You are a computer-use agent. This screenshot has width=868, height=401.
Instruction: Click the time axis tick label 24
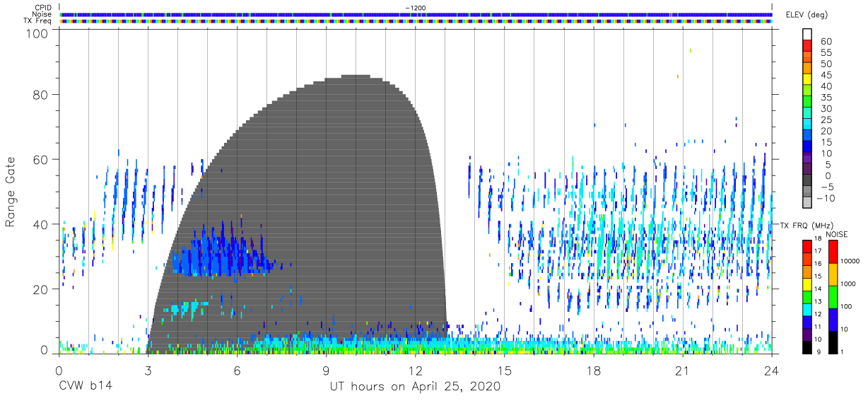pyautogui.click(x=772, y=370)
